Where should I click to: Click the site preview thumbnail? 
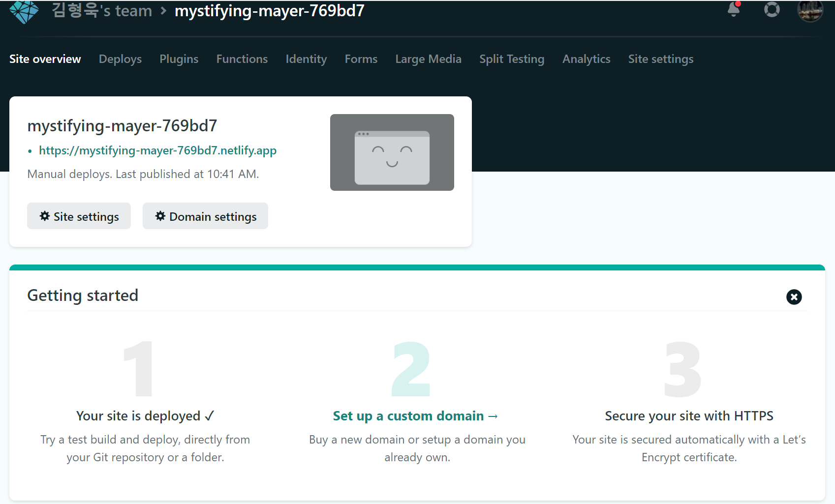click(392, 152)
